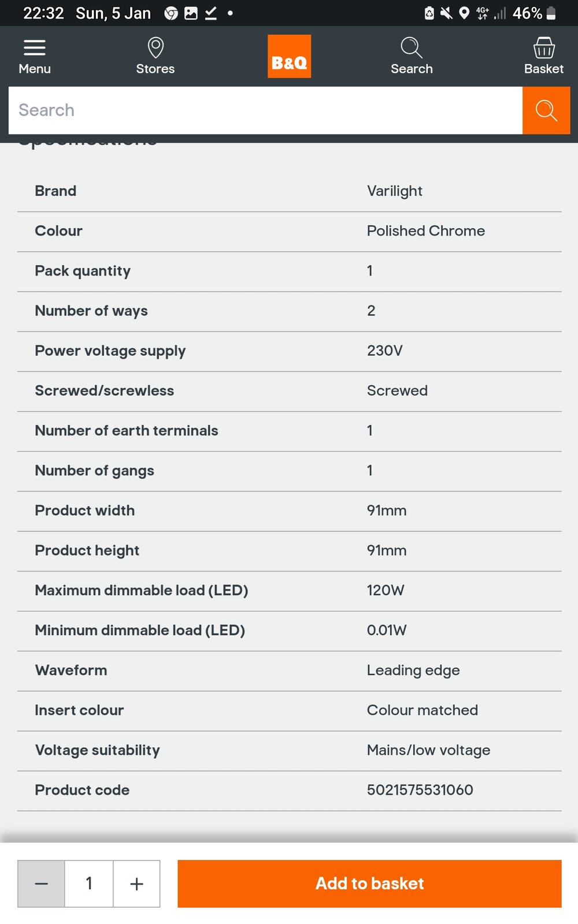
Task: Increase quantity with the plus stepper
Action: (136, 884)
